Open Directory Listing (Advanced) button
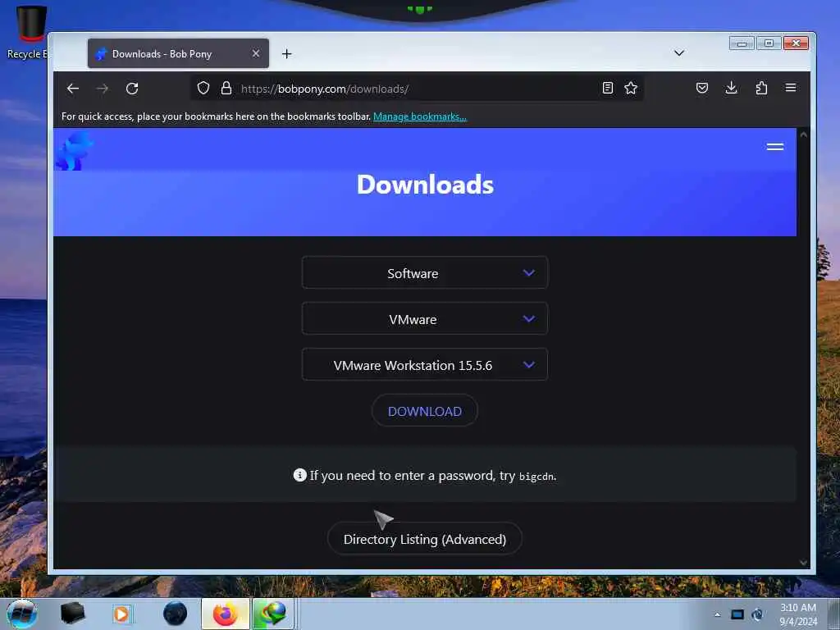This screenshot has height=630, width=840. [425, 539]
